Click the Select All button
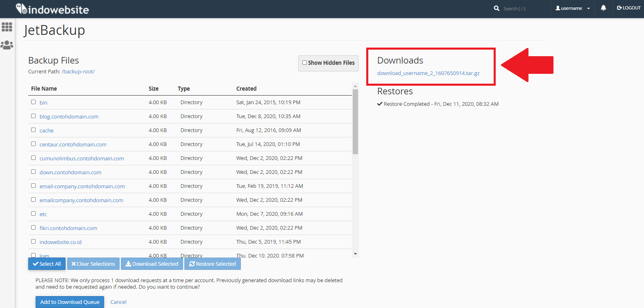This screenshot has height=308, width=644. (47, 264)
